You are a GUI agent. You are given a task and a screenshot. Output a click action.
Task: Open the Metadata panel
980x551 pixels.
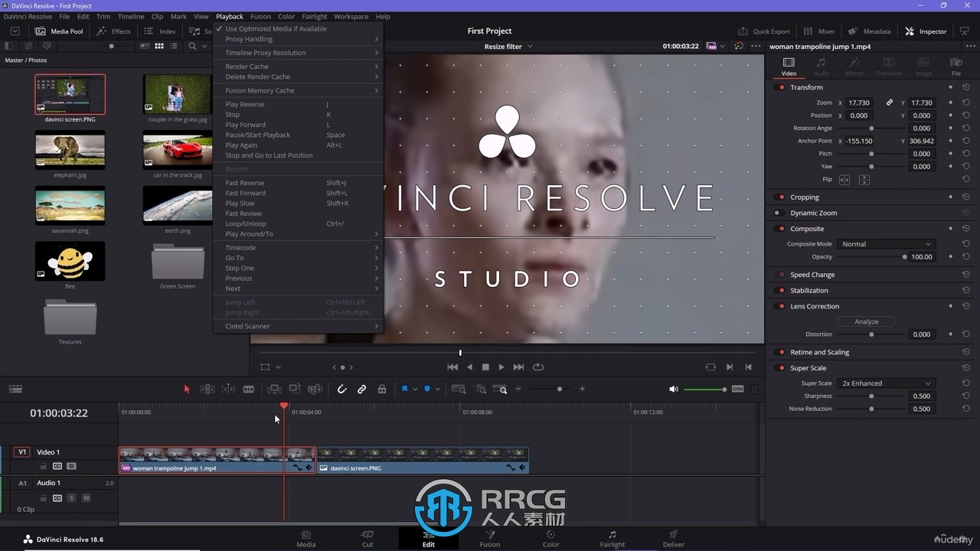[870, 31]
